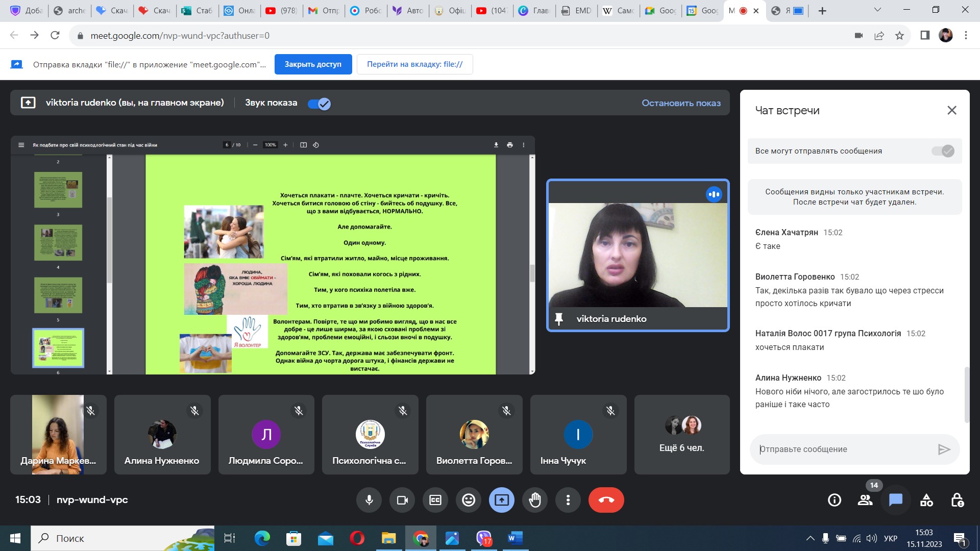The width and height of the screenshot is (980, 551).
Task: Print the PDF from viewer toolbar
Action: pyautogui.click(x=509, y=145)
